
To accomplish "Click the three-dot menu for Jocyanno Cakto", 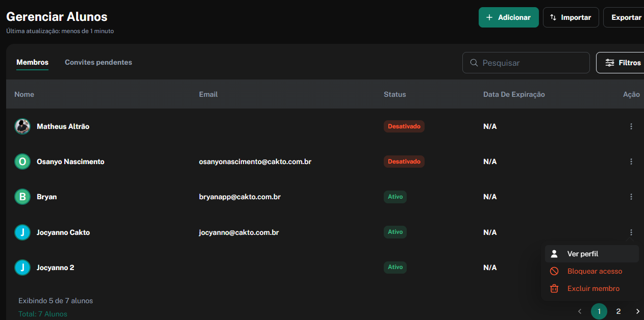I will coord(631,232).
